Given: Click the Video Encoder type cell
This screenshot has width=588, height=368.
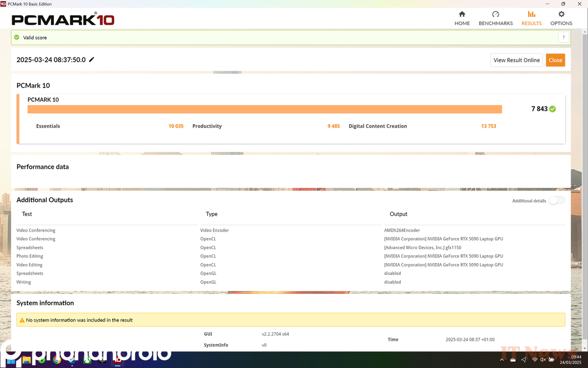Looking at the screenshot, I should 215,230.
